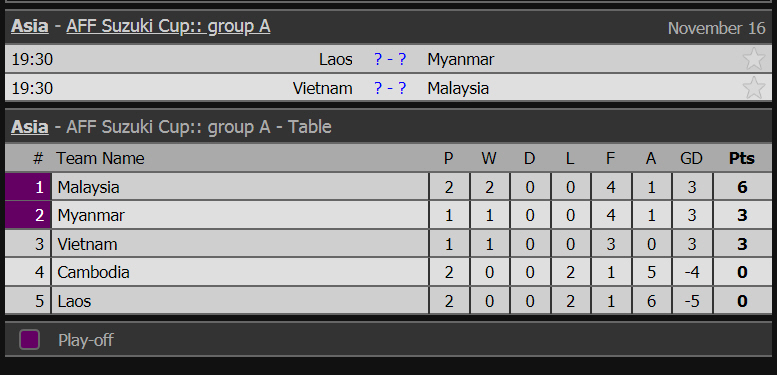Favorite the Vietnam vs Malaysia match star

coord(754,88)
